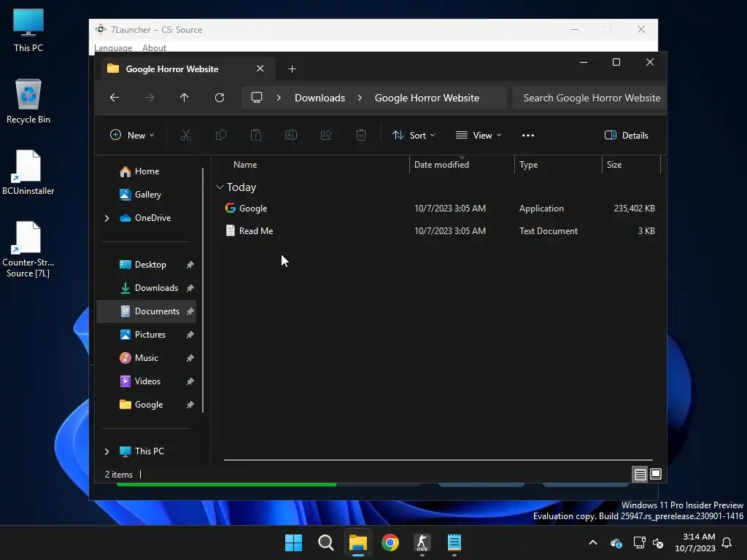Expand chevron before Downloads in address bar
This screenshot has height=560, width=747.
[x=279, y=98]
